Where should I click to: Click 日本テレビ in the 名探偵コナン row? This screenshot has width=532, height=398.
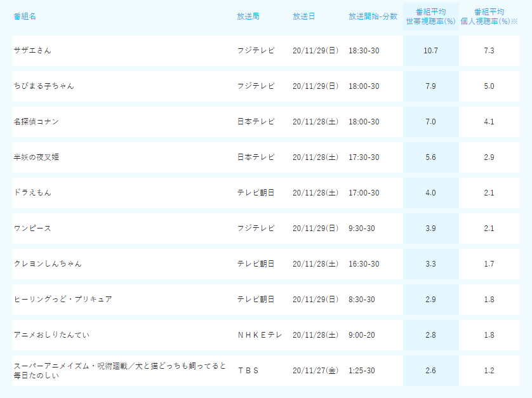click(x=256, y=121)
